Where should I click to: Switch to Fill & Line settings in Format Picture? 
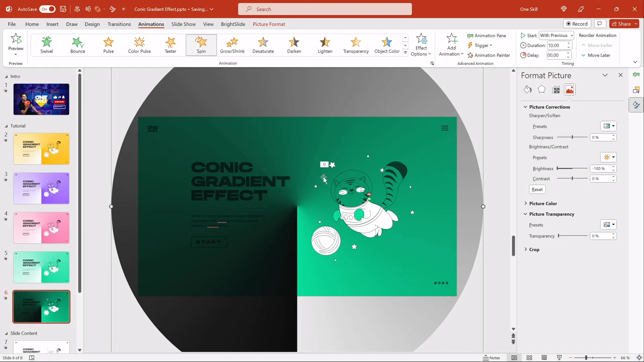[x=527, y=89]
